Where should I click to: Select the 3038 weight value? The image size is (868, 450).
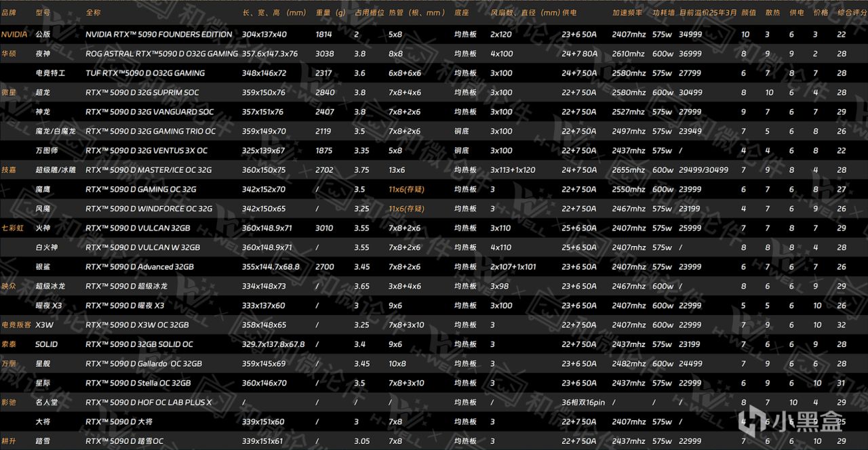coord(325,54)
